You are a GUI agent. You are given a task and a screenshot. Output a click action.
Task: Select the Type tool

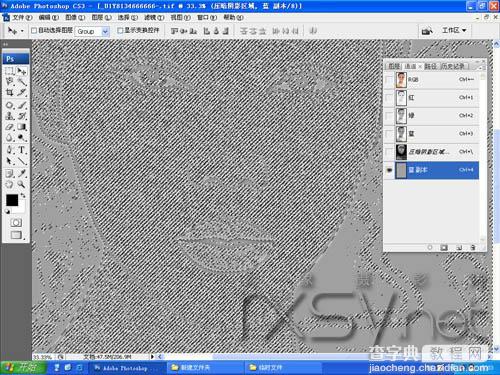coord(22,150)
